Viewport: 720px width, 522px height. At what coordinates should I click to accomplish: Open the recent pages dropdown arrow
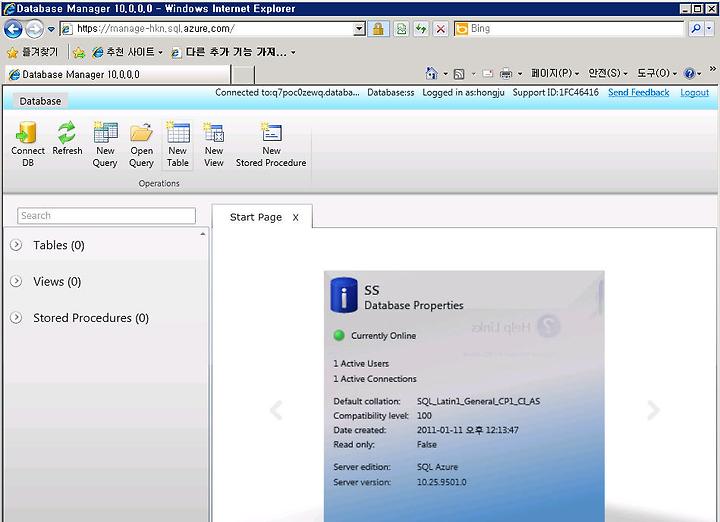(x=51, y=29)
